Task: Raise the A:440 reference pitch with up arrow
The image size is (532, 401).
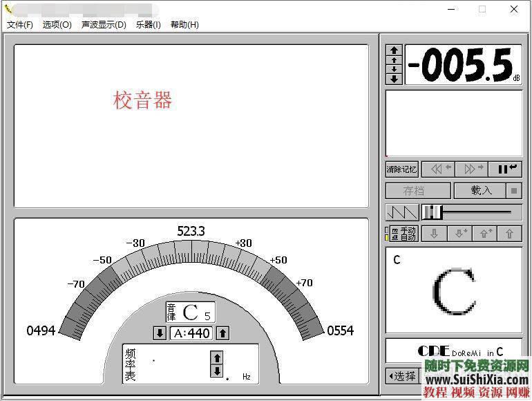Action: (222, 333)
